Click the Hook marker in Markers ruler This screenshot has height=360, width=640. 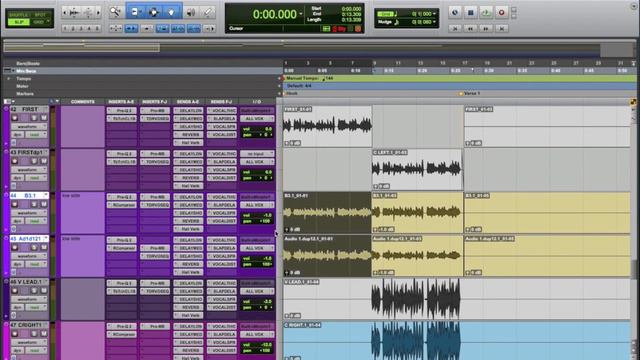[x=292, y=93]
